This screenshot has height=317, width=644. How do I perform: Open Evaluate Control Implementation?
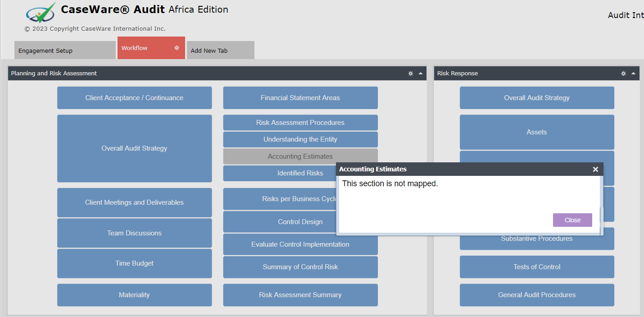tap(300, 244)
